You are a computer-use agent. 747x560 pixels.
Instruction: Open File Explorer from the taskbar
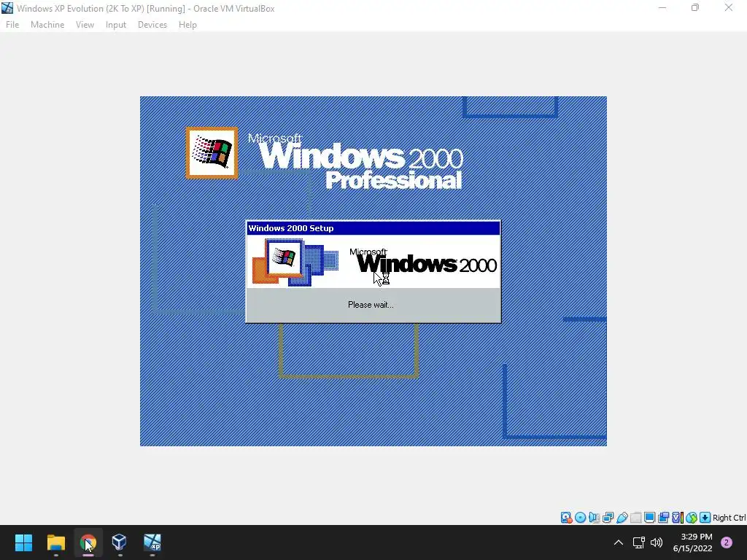pyautogui.click(x=55, y=542)
